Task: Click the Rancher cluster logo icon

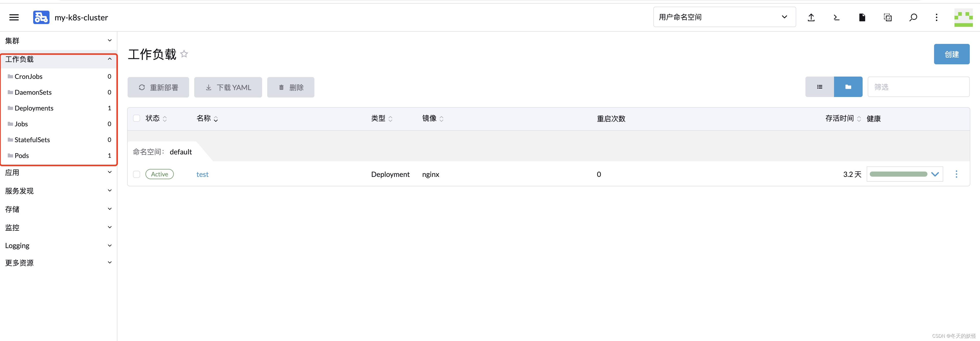Action: [41, 17]
